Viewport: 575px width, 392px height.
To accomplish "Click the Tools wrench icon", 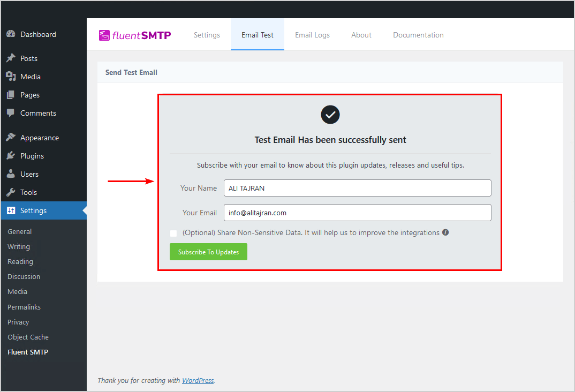I will click(11, 192).
